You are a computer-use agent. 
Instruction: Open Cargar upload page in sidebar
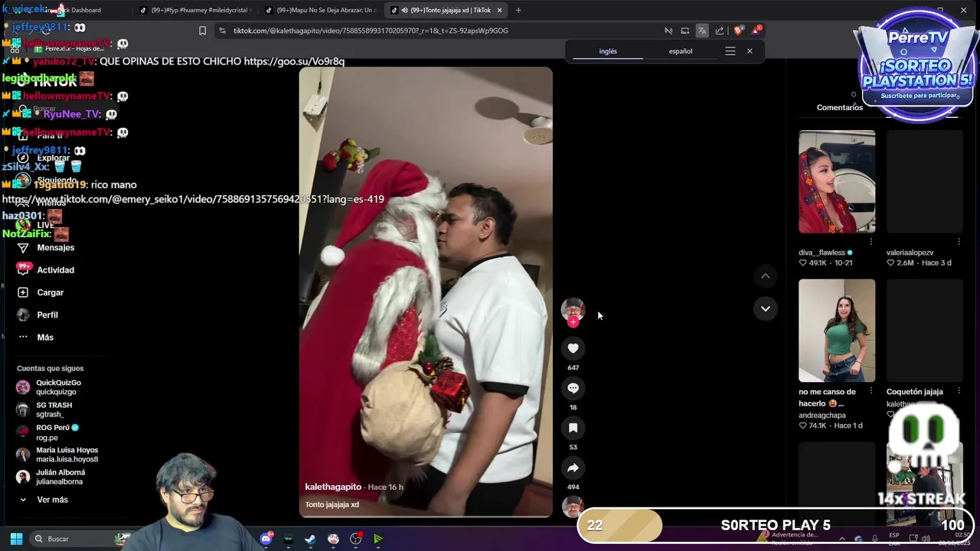(x=41, y=292)
